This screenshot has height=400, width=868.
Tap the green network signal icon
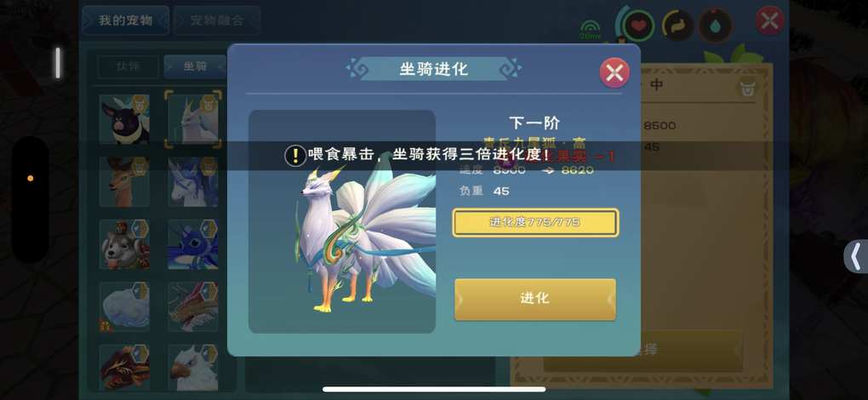pos(591,29)
